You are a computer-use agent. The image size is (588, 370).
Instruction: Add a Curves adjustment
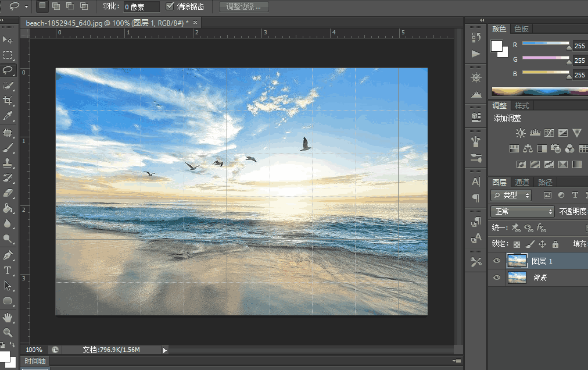point(549,133)
